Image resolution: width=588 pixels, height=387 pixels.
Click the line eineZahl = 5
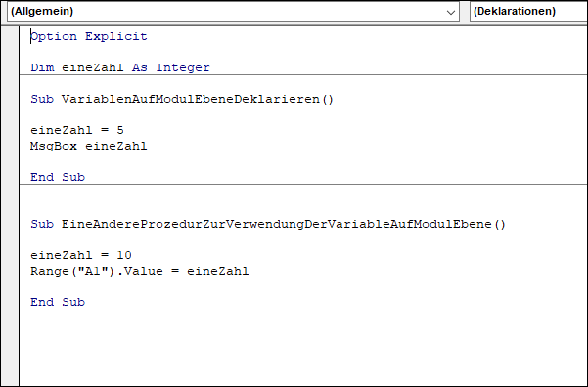pyautogui.click(x=77, y=130)
